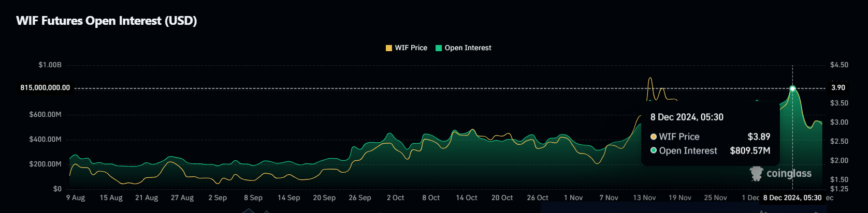The image size is (868, 213).
Task: Click the $809.57M open interest value in tooltip
Action: (750, 150)
